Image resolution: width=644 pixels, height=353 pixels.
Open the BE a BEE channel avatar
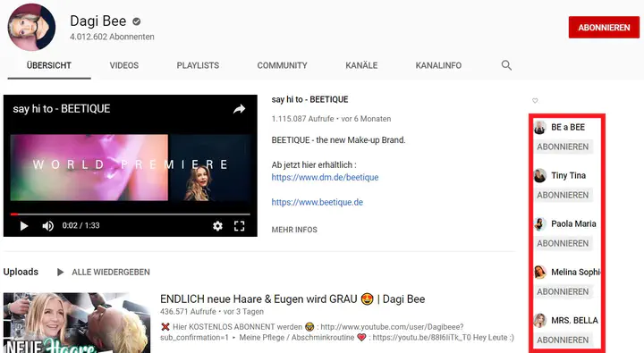pyautogui.click(x=539, y=127)
